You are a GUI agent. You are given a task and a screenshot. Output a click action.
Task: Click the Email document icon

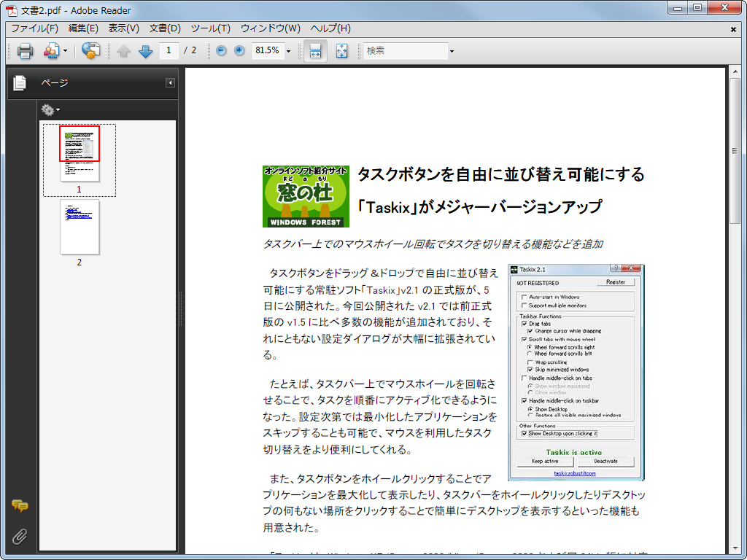click(x=51, y=51)
